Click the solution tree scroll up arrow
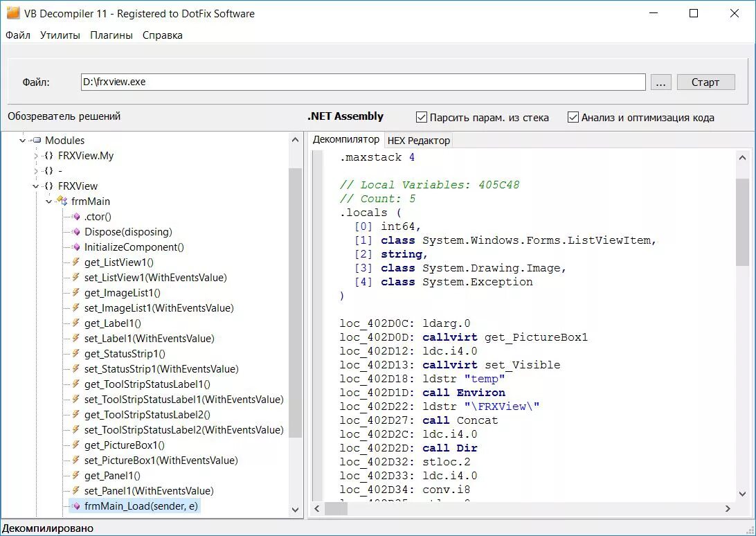This screenshot has height=536, width=756. [x=295, y=140]
